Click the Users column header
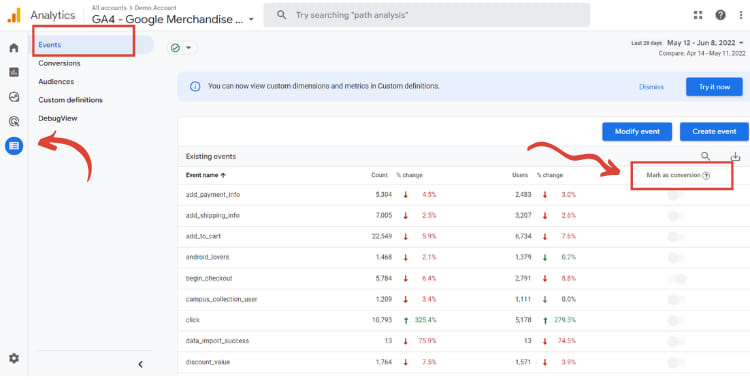The width and height of the screenshot is (750, 380). point(520,175)
